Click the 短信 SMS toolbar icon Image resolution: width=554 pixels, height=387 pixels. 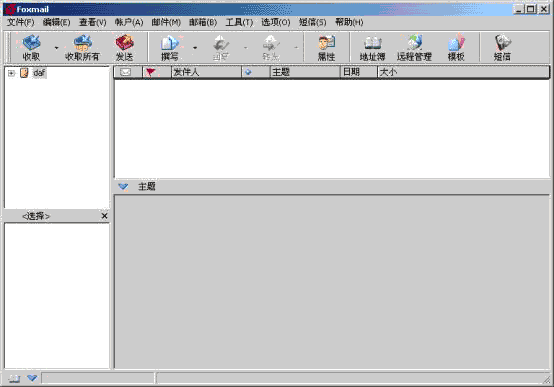click(502, 47)
